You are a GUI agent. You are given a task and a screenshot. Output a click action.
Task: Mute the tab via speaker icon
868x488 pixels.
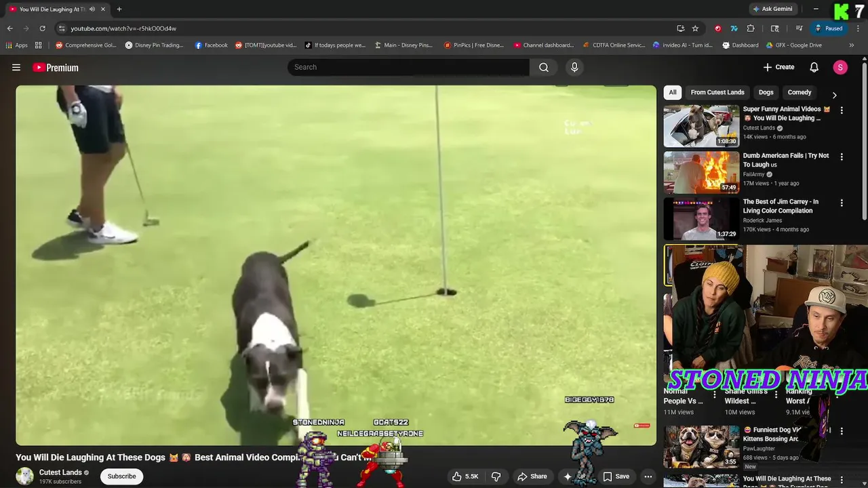92,9
